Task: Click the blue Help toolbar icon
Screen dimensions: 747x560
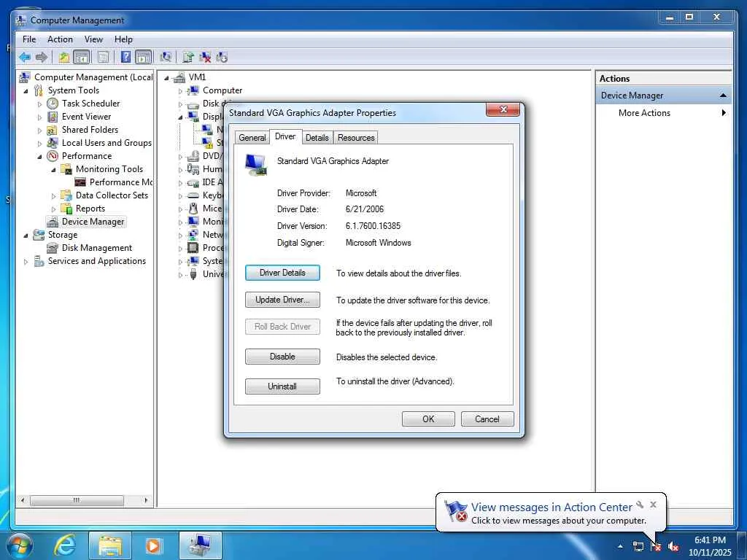Action: (125, 58)
